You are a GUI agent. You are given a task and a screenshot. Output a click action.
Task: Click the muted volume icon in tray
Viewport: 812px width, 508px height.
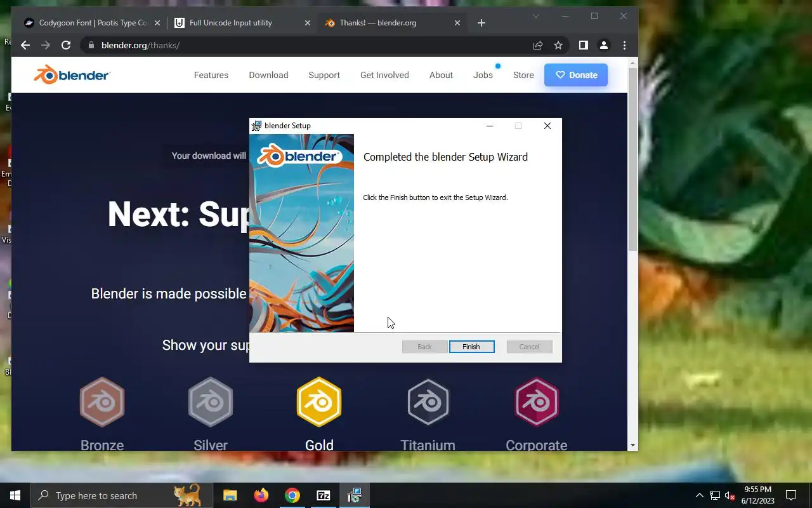coord(730,495)
